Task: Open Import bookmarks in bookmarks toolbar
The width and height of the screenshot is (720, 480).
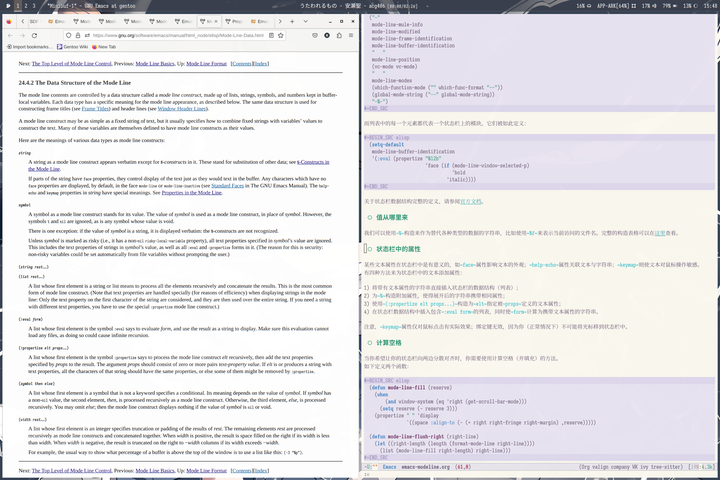Action: [29, 46]
